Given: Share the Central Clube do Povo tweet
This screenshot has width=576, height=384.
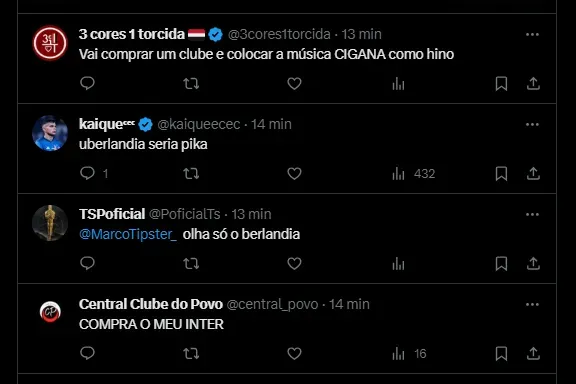Looking at the screenshot, I should (x=533, y=354).
